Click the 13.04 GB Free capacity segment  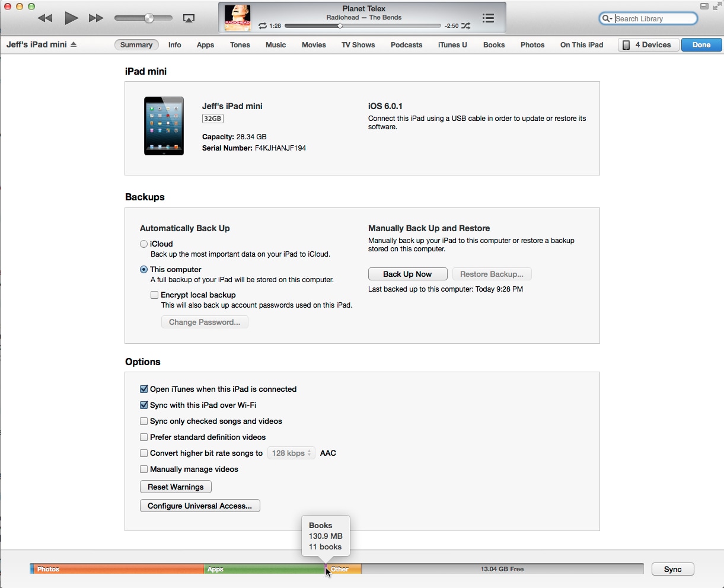pyautogui.click(x=503, y=570)
